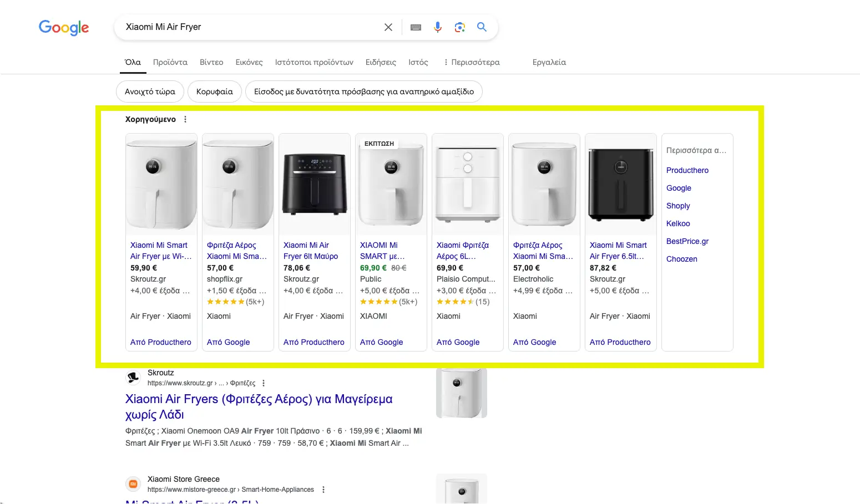
Task: Open the ΕΚΠΤΩΣΗ Public air fryer image
Action: click(391, 184)
